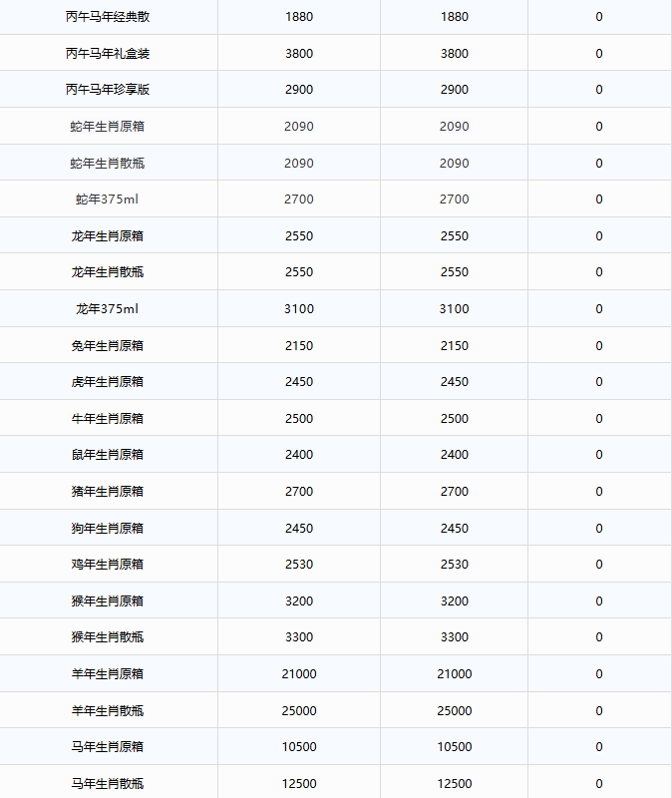672x798 pixels.
Task: Select the 0 cell in 猴年生肖散瓶 row
Action: (x=599, y=637)
